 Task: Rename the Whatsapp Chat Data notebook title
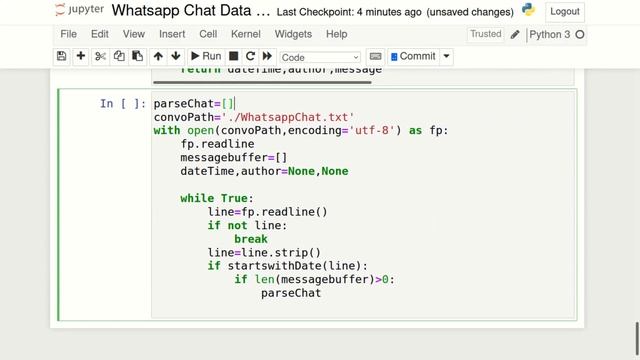click(x=191, y=11)
